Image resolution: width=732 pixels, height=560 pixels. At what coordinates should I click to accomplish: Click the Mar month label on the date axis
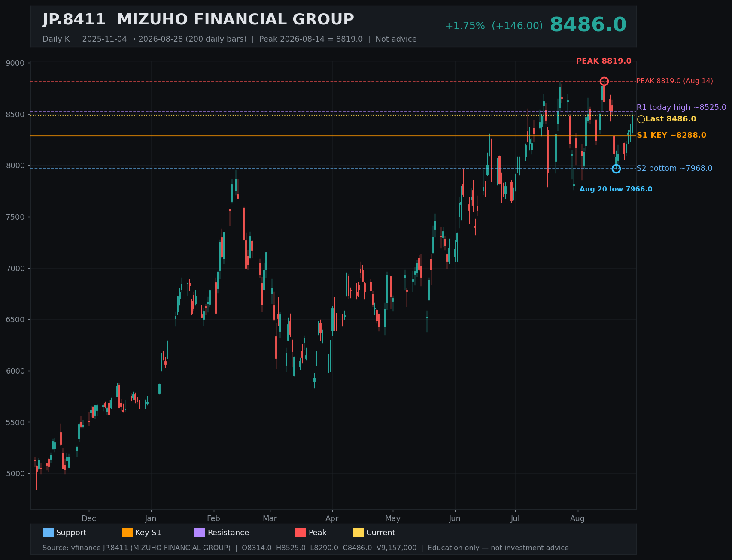pos(270,518)
